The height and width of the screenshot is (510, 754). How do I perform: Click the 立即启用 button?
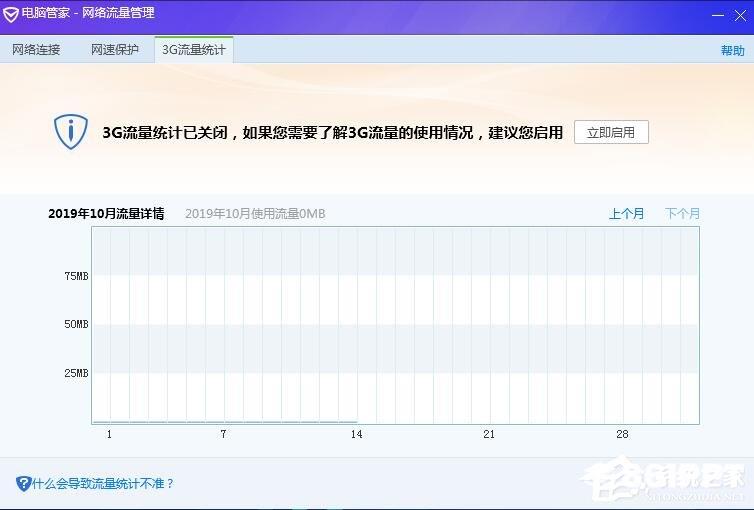coord(611,132)
